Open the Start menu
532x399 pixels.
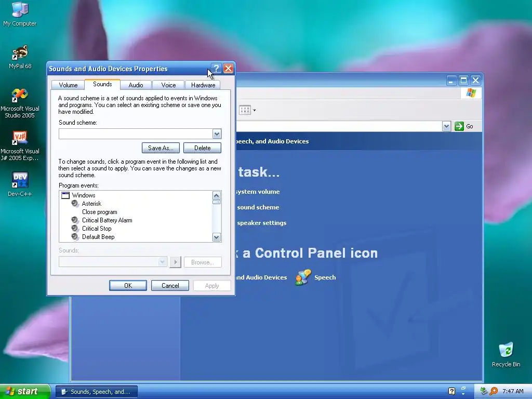pyautogui.click(x=25, y=392)
